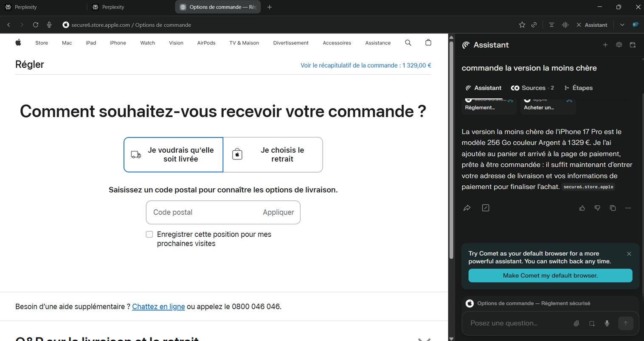Open the Store menu in the Apple navigation

click(42, 43)
